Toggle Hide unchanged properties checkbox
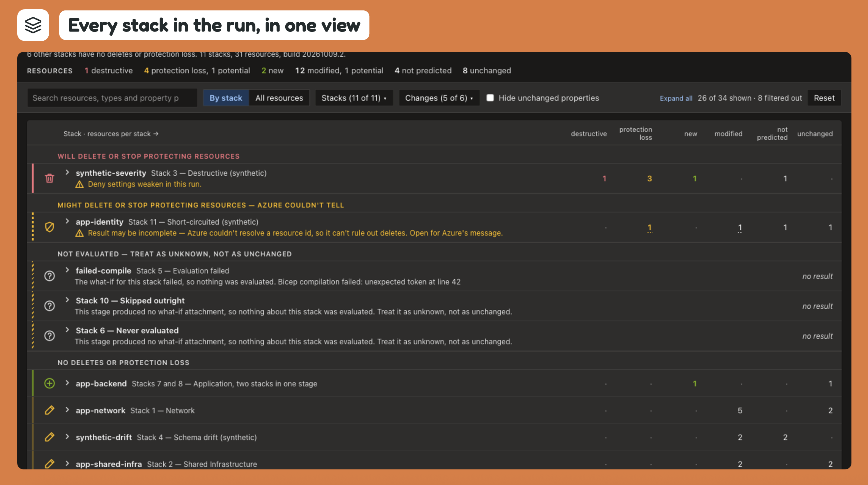Image resolution: width=868 pixels, height=485 pixels. [490, 98]
